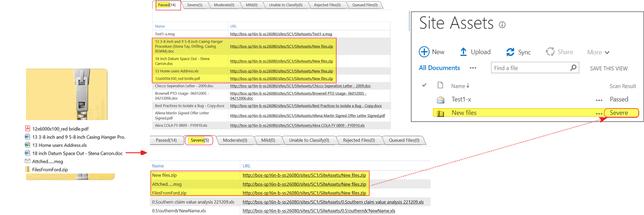Screen dimensions: 644x215
Task: Select Severe(5) tab beside highlighted Passed(14)
Action: click(194, 5)
